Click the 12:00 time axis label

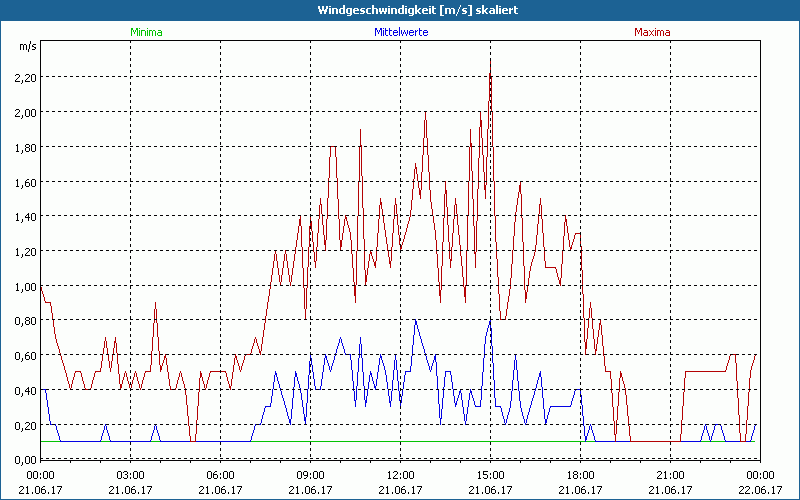point(400,475)
